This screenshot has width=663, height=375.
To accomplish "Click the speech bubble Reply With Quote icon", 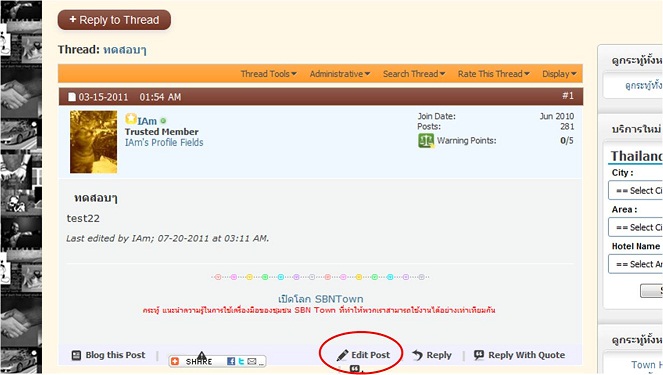I will pyautogui.click(x=479, y=355).
